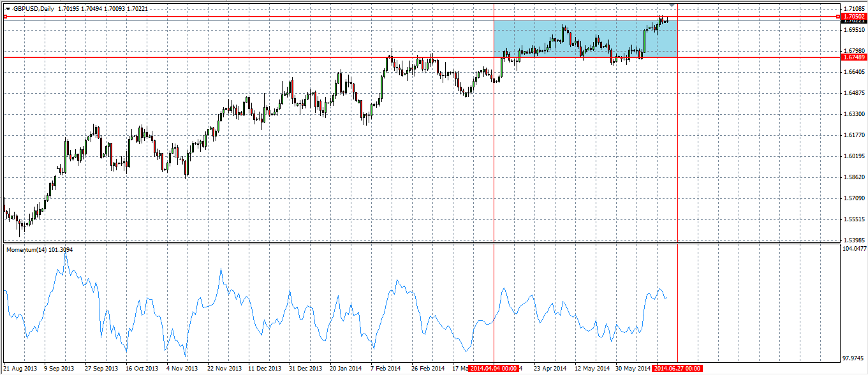Click the 27 Sep 2013 date label
868x375 pixels.
[x=101, y=369]
